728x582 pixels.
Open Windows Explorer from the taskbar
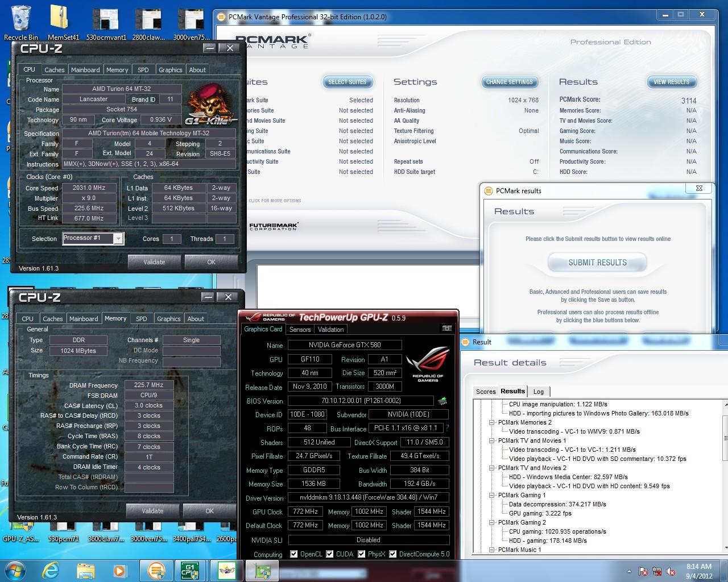point(85,570)
